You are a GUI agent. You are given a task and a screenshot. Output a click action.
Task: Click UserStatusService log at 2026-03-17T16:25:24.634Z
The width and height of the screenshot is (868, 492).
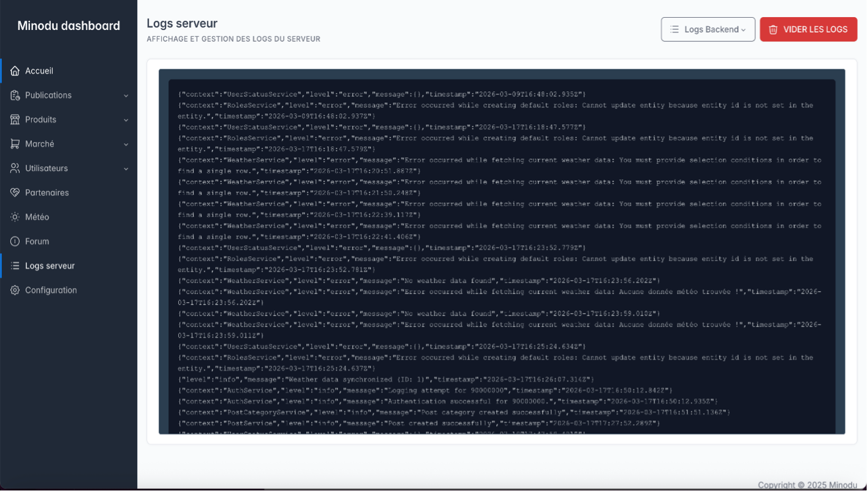[382, 347]
